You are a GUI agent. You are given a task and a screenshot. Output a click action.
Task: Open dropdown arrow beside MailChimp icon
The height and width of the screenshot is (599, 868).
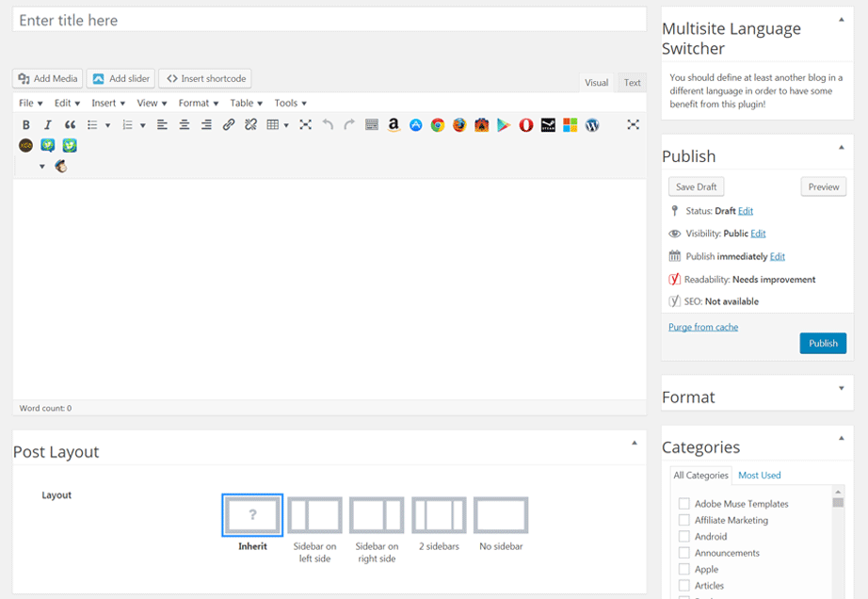tap(42, 167)
